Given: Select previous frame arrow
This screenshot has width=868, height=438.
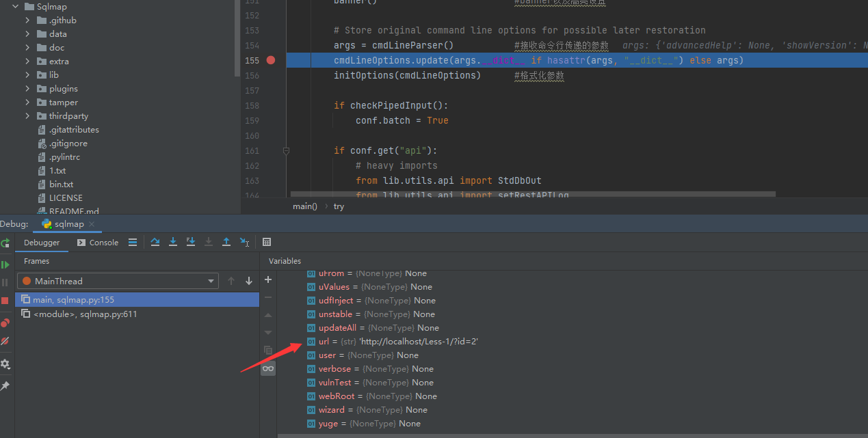Looking at the screenshot, I should click(x=231, y=281).
